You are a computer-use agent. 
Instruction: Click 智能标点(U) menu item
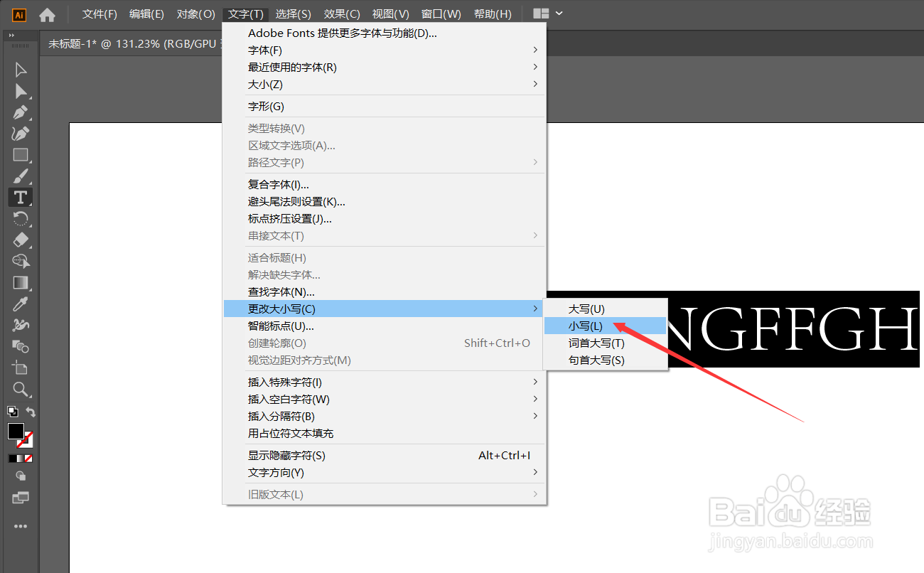385,326
